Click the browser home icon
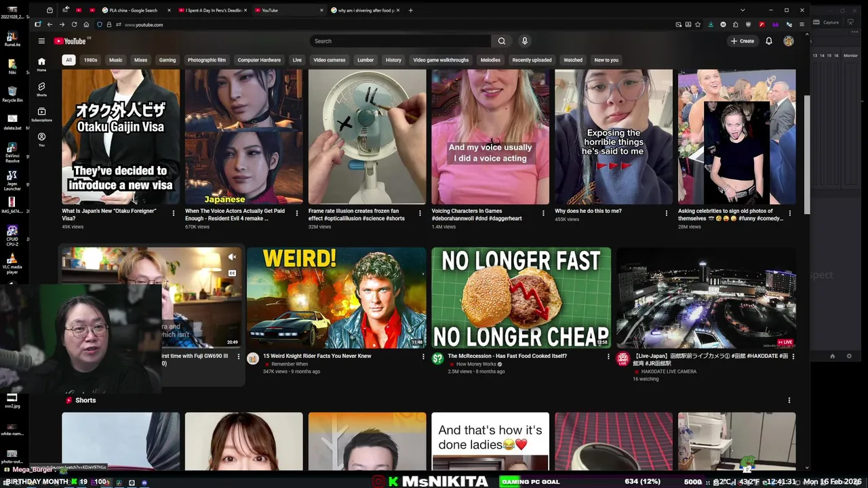 (x=86, y=24)
